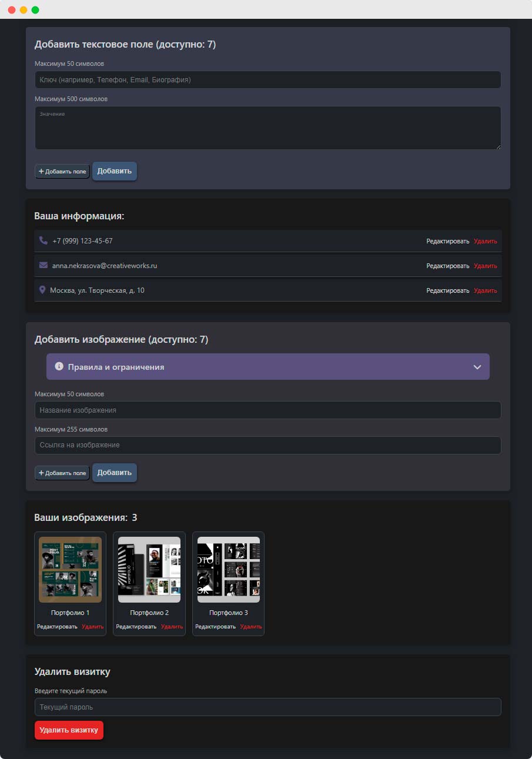Focus the image link input field
532x759 pixels.
(x=267, y=445)
